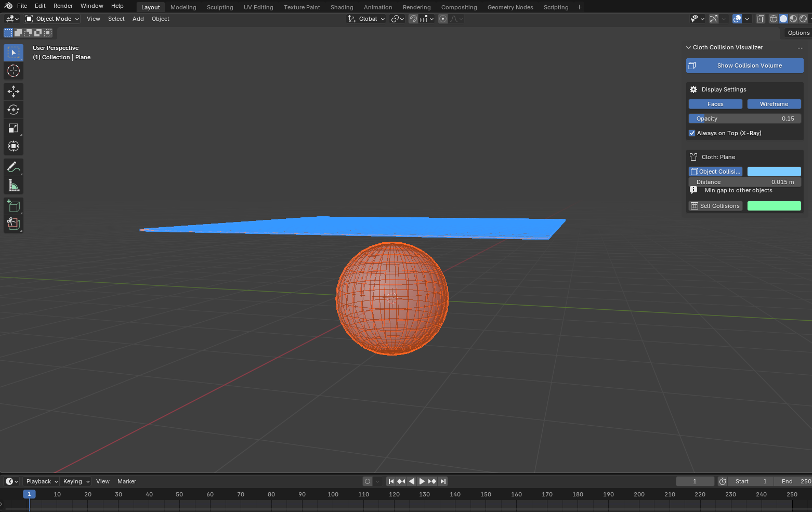
Task: Open the Keying dropdown in the timeline
Action: click(76, 481)
